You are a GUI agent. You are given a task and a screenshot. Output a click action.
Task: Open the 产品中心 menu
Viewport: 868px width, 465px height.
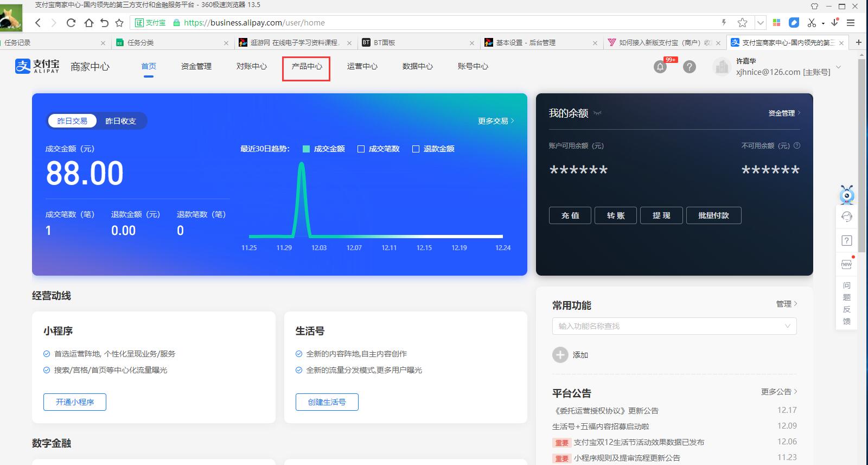[x=307, y=67]
